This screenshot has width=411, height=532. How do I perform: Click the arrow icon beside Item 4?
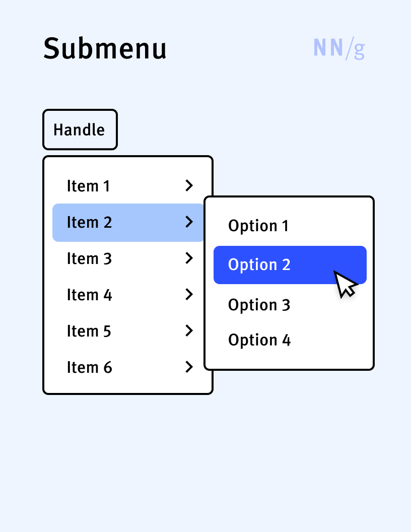(189, 295)
